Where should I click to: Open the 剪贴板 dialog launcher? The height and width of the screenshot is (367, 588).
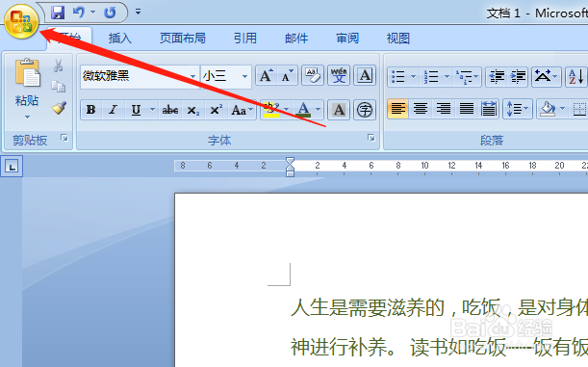[64, 138]
